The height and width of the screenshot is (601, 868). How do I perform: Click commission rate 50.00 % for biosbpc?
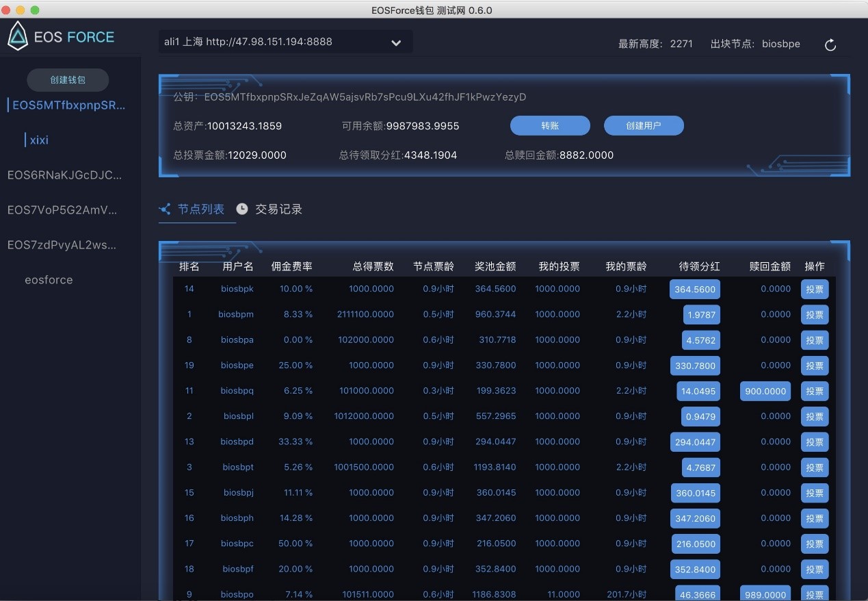pyautogui.click(x=295, y=544)
